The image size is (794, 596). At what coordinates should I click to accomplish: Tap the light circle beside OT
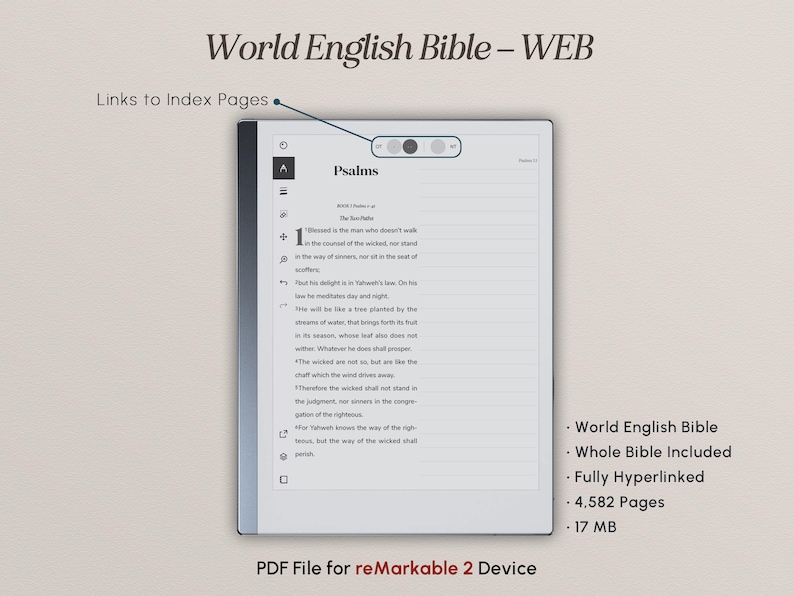click(x=394, y=147)
